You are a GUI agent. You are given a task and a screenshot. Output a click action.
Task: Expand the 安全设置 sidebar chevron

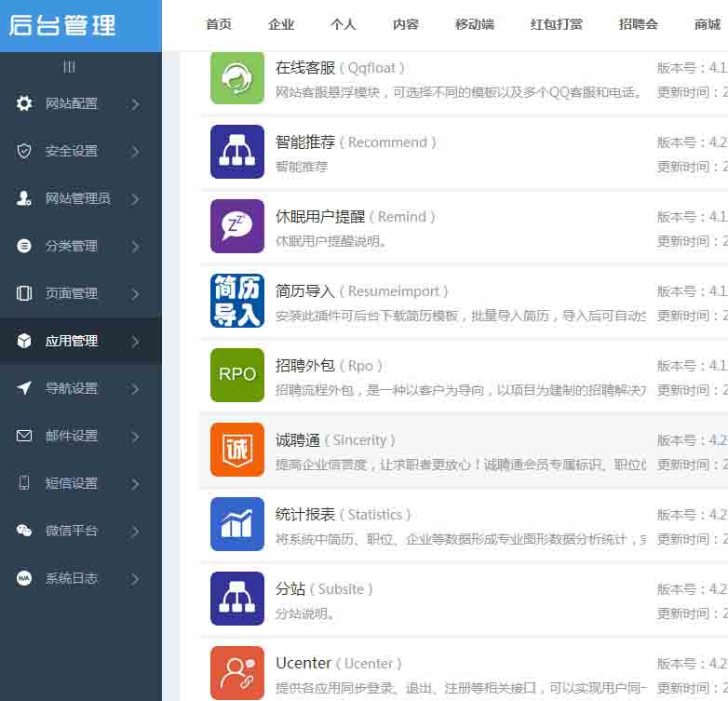(135, 152)
